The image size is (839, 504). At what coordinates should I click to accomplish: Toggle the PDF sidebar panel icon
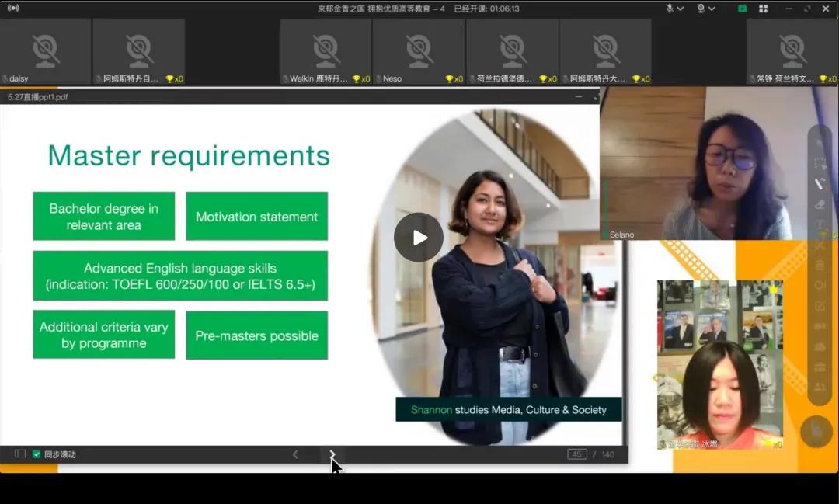tap(20, 454)
